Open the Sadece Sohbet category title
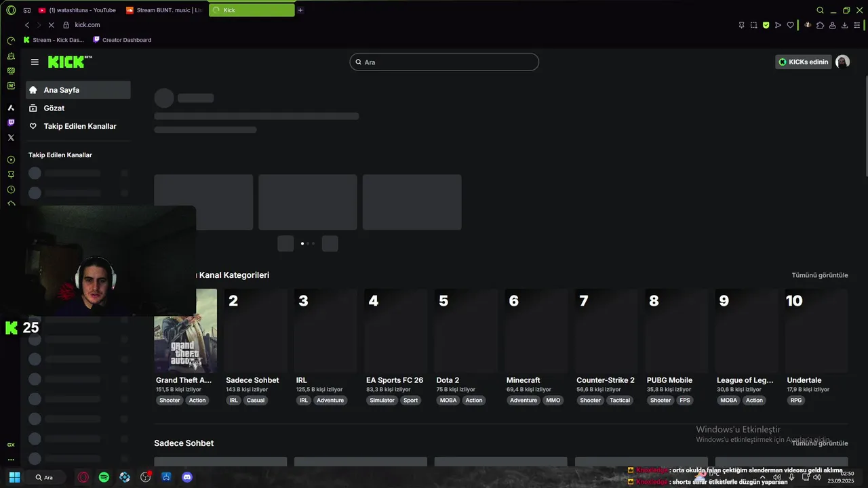The height and width of the screenshot is (488, 868). [x=252, y=380]
